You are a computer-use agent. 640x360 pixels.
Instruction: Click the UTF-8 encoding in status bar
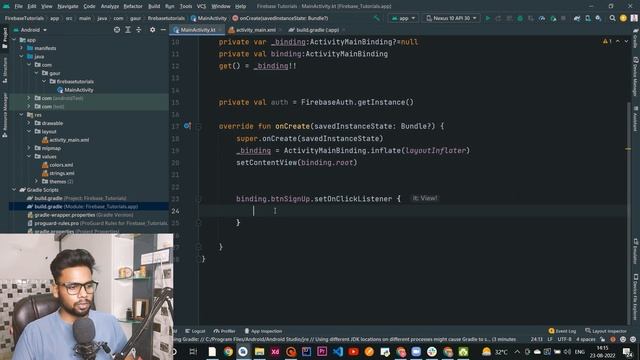564,339
